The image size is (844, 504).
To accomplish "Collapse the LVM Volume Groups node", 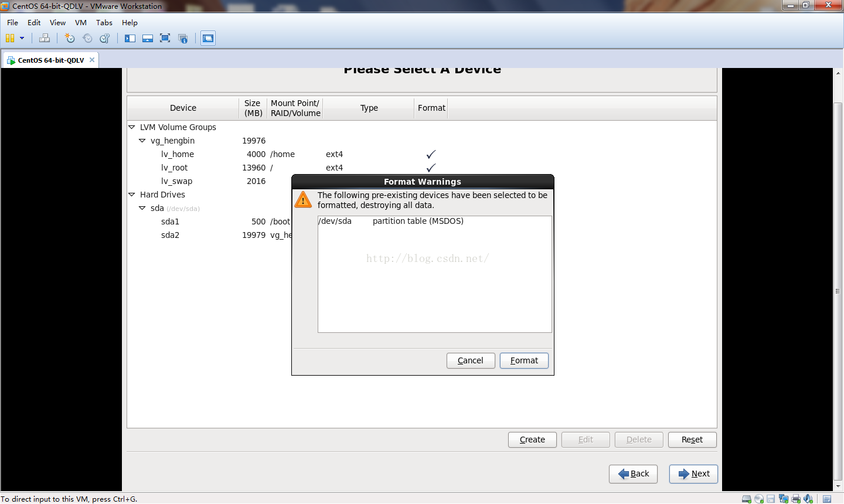I will click(132, 127).
